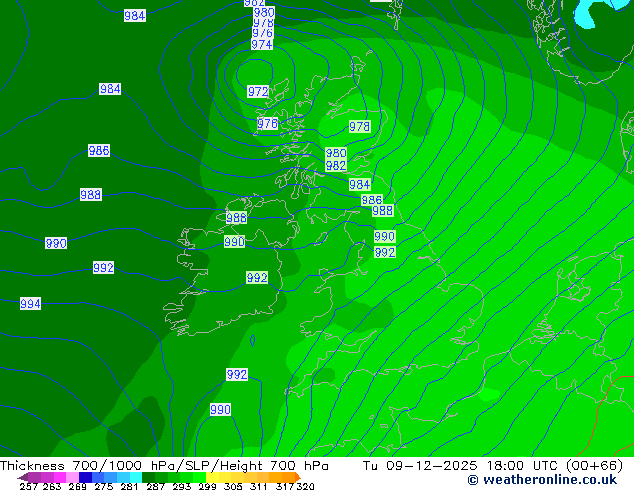Select the bright magenta legend swatch
The height and width of the screenshot is (490, 634).
click(x=60, y=477)
